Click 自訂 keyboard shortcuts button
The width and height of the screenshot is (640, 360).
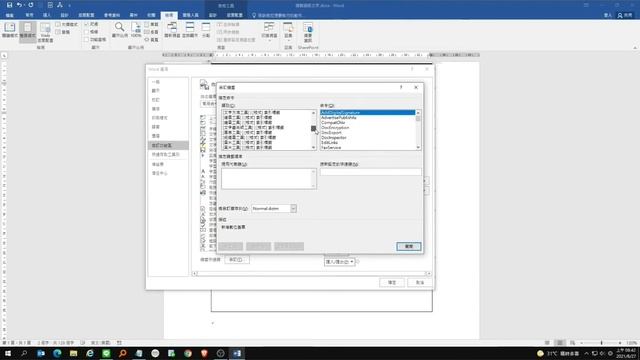(237, 260)
